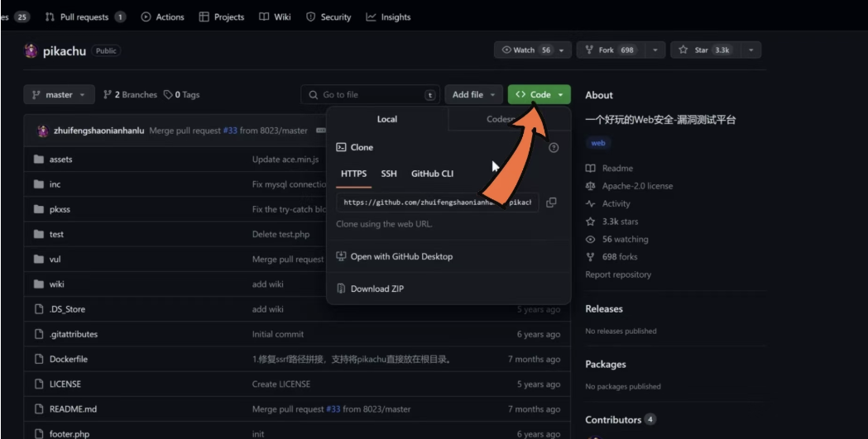Open the Dockerfile file name
This screenshot has width=868, height=439.
69,359
